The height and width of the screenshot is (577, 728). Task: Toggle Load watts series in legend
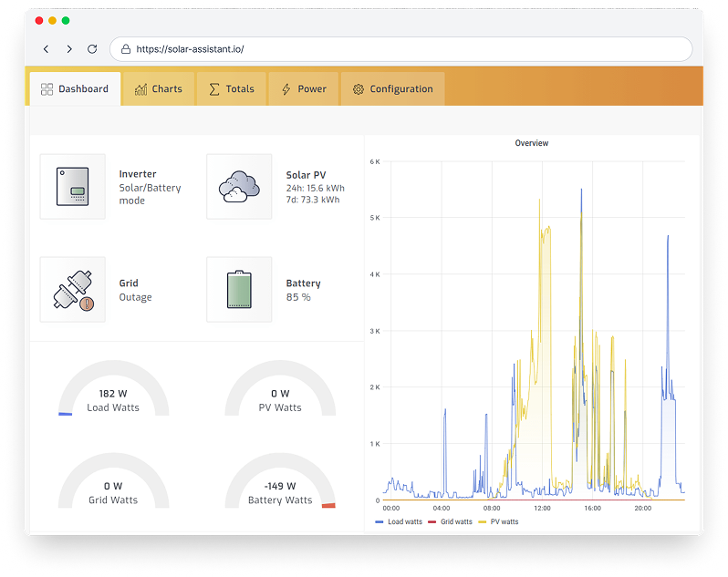[399, 521]
